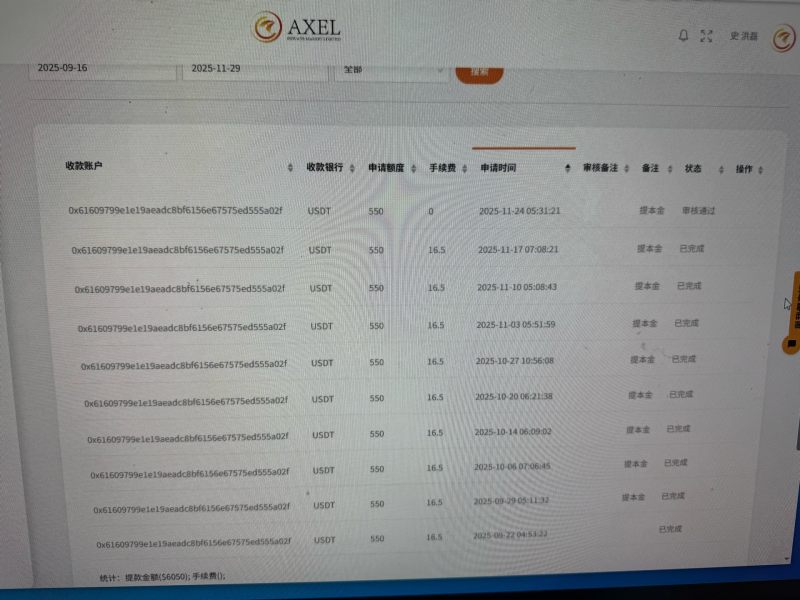The width and height of the screenshot is (800, 600).
Task: Click 已完成 status in the 2025-11-03 row
Action: click(x=686, y=323)
